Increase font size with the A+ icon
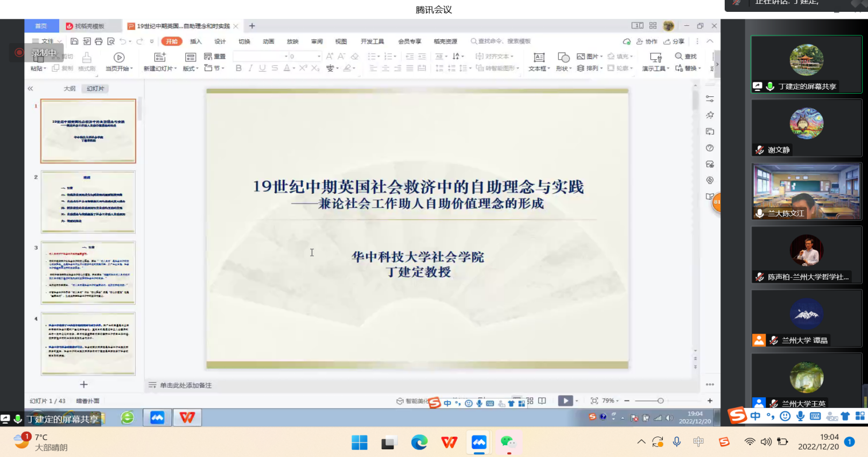This screenshot has width=868, height=457. click(x=330, y=56)
